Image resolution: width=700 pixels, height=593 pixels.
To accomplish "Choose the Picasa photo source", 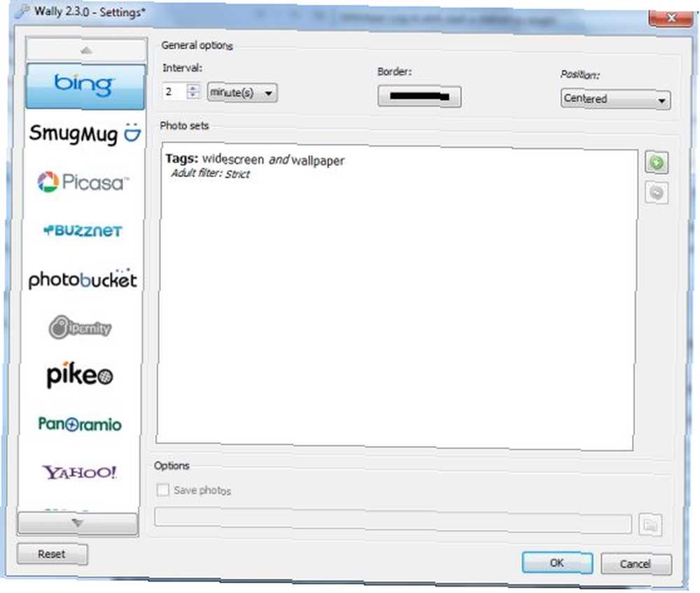I will pos(83,182).
